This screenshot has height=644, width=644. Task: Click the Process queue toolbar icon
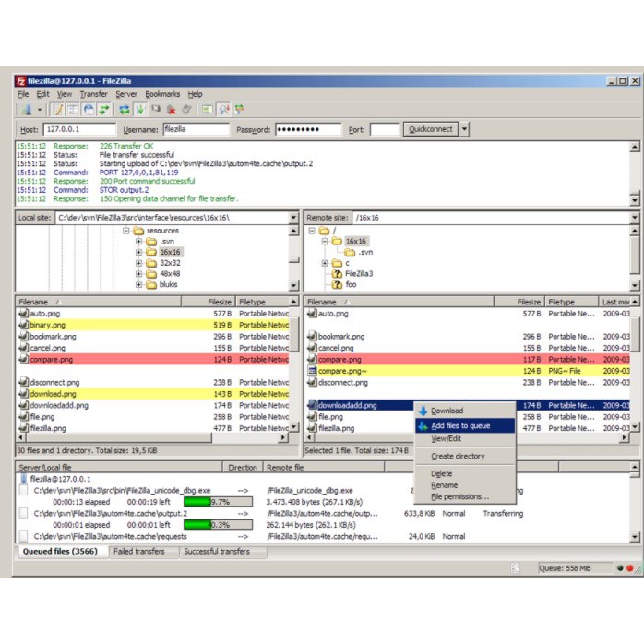click(x=140, y=110)
